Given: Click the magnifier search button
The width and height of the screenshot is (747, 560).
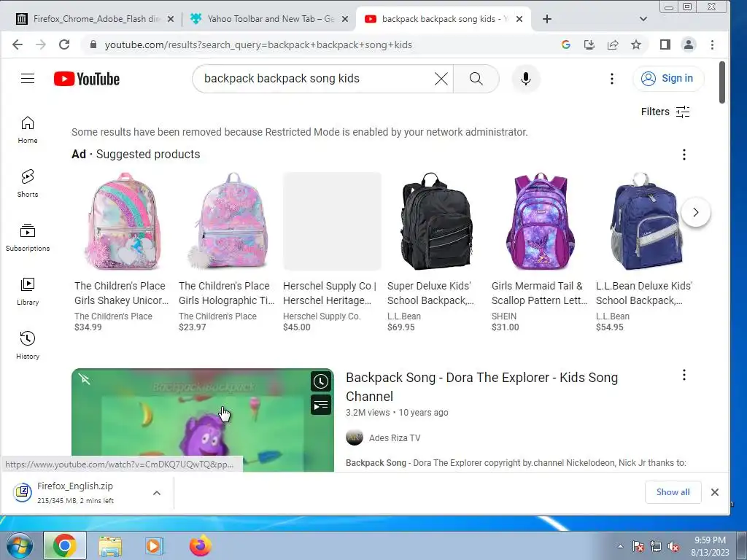Looking at the screenshot, I should click(x=476, y=79).
